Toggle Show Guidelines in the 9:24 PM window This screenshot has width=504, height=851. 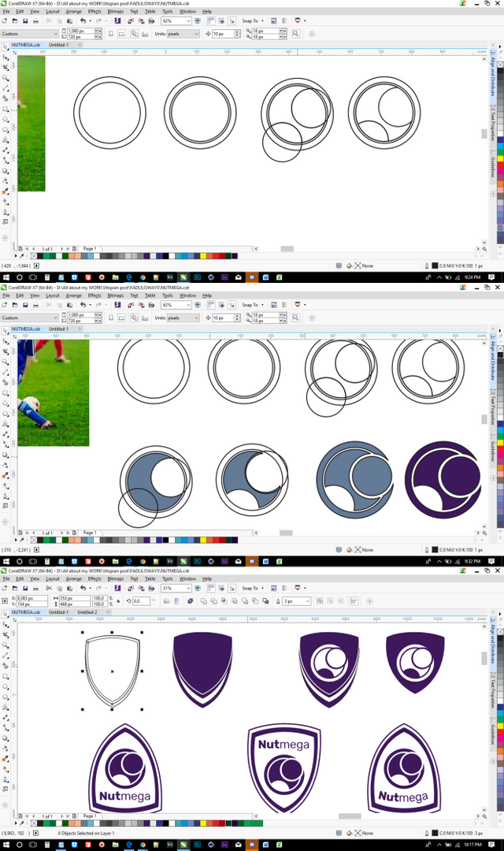[x=232, y=20]
